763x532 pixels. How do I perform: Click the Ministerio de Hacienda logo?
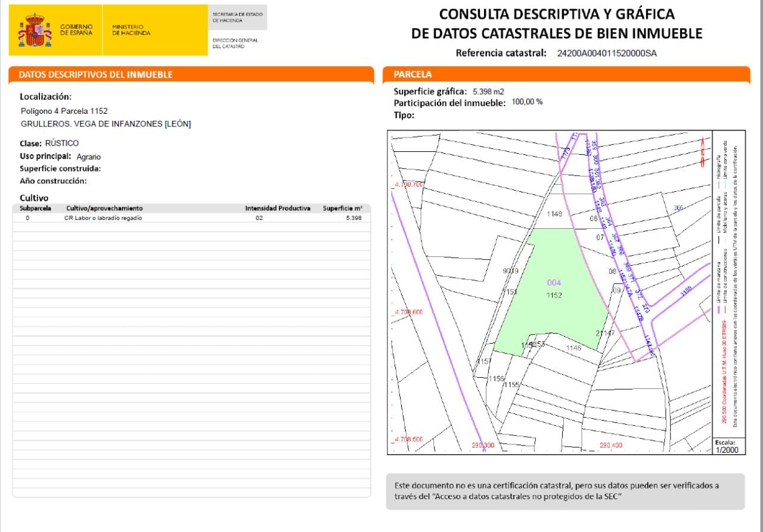click(x=131, y=30)
